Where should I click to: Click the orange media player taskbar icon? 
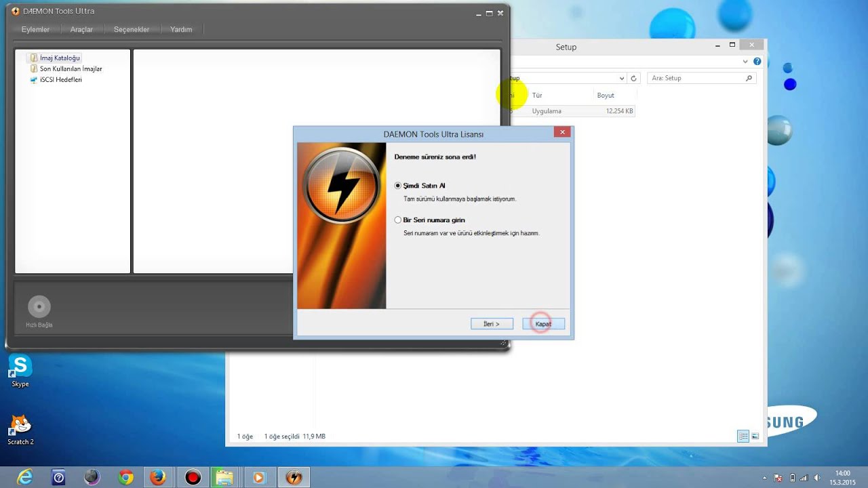pyautogui.click(x=259, y=478)
